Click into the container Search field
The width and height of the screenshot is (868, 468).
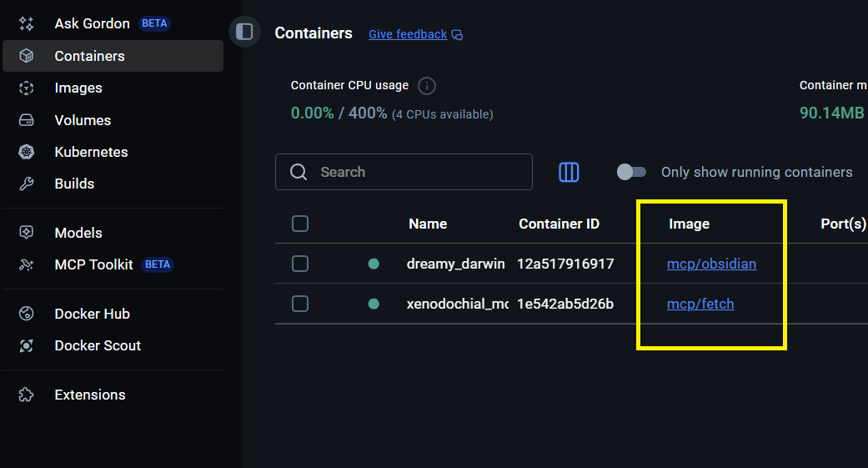[x=417, y=172]
